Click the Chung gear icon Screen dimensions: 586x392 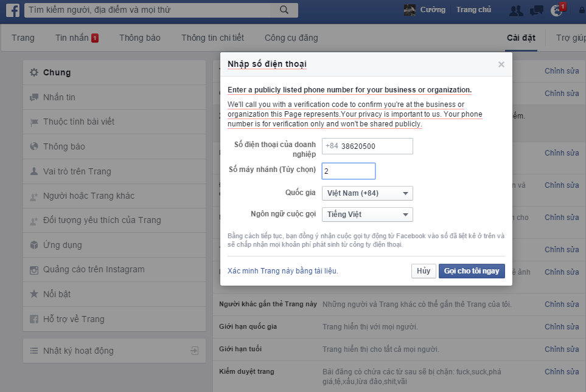[x=34, y=72]
